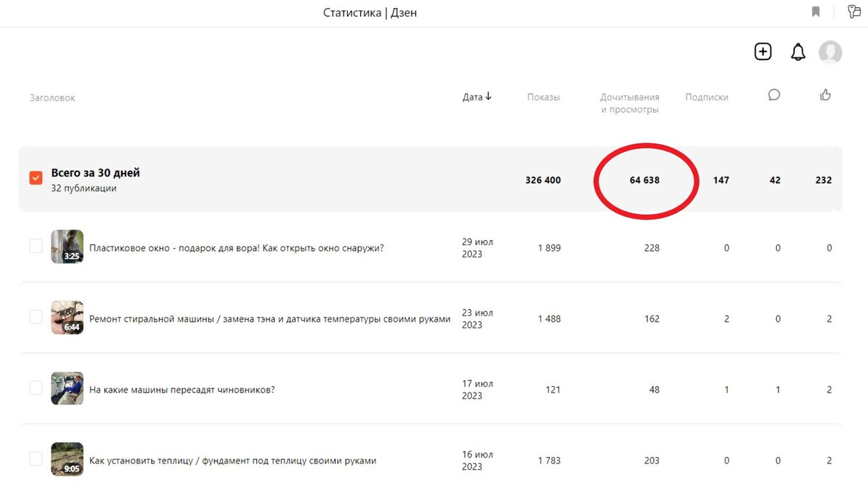The width and height of the screenshot is (868, 488).
Task: Select the comments column icon
Action: (774, 95)
